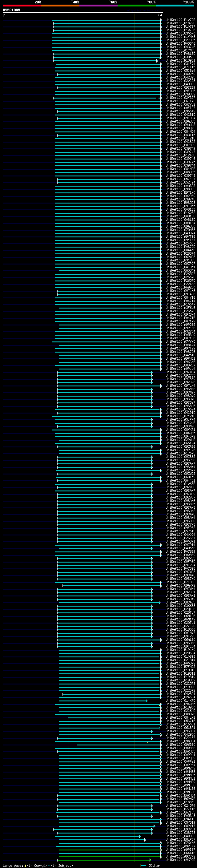This screenshot has height=868, width=197.
Task: Select label UniRef100_B3H5S2
Action: tap(180, 57)
